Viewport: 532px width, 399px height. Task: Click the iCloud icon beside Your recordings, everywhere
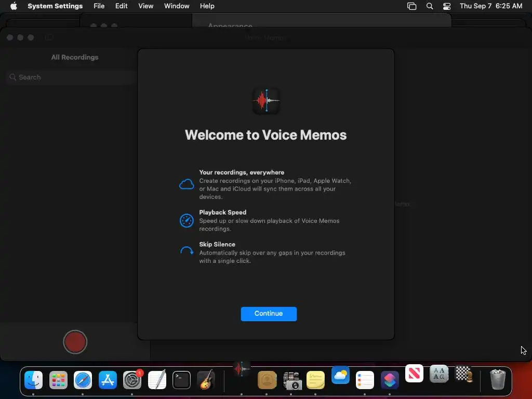pos(187,184)
